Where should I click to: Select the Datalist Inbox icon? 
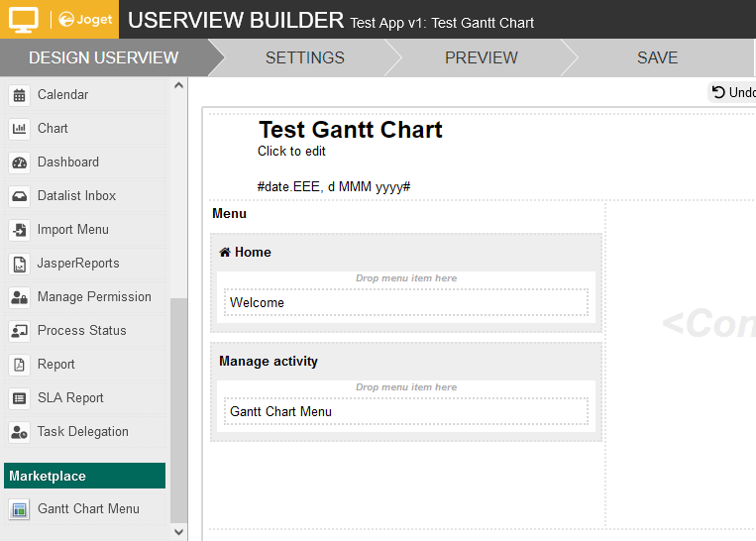(x=20, y=196)
